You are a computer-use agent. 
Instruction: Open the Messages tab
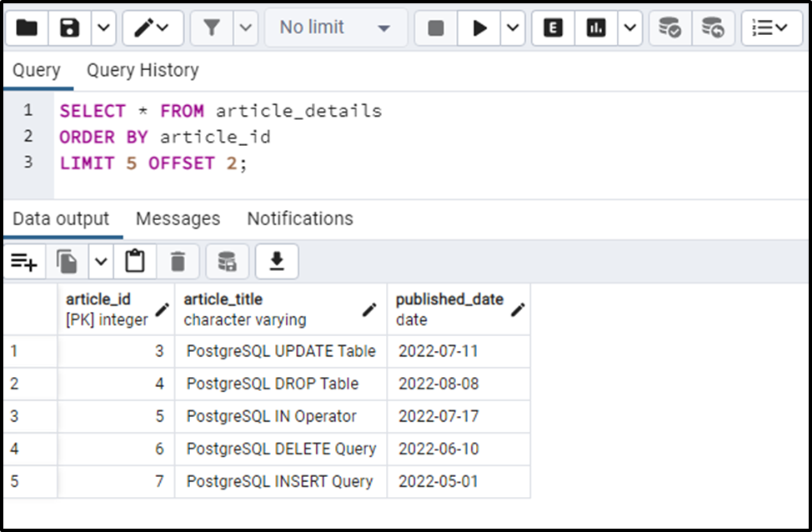click(178, 218)
